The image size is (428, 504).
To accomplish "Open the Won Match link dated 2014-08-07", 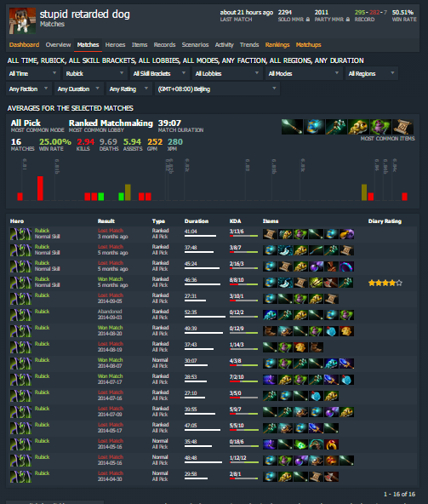I will [111, 360].
